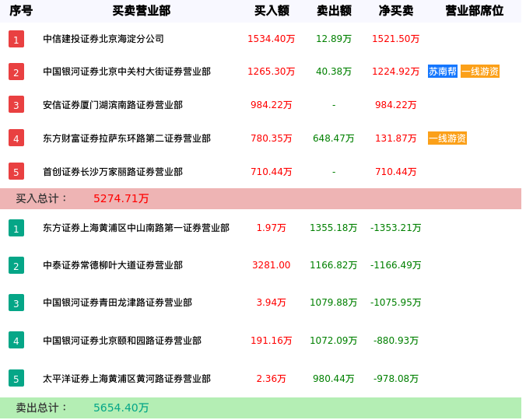Select net value 131.87万
This screenshot has height=420, width=526.
click(396, 138)
